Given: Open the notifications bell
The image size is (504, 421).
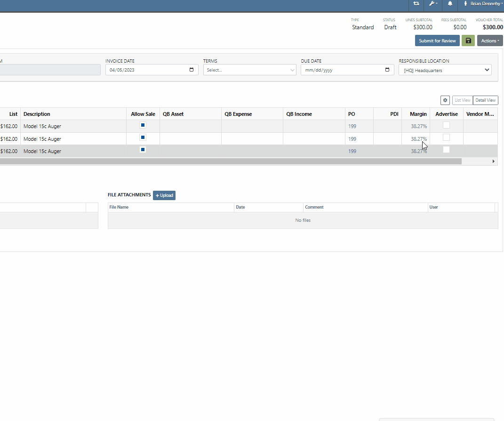Looking at the screenshot, I should pyautogui.click(x=450, y=4).
